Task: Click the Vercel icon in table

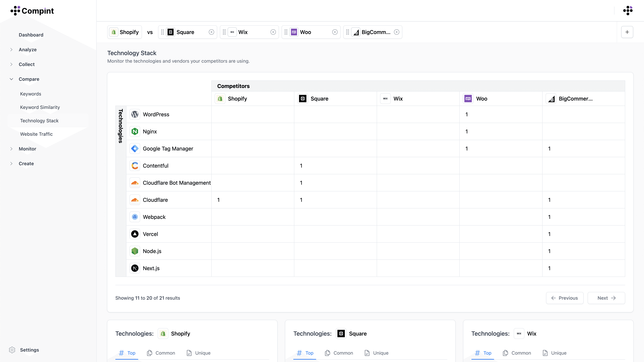Action: 135,234
